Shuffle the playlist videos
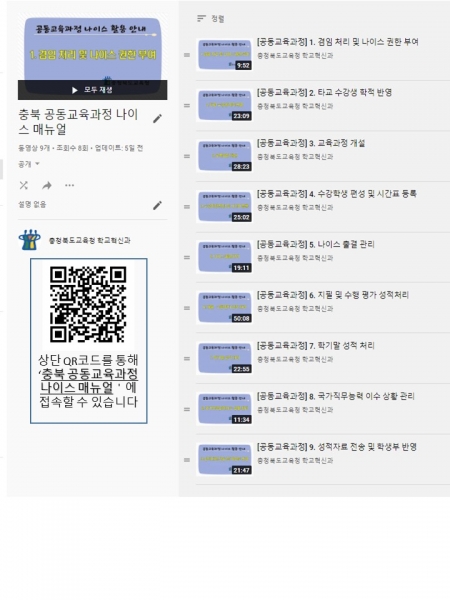The image size is (450, 600). (x=24, y=185)
